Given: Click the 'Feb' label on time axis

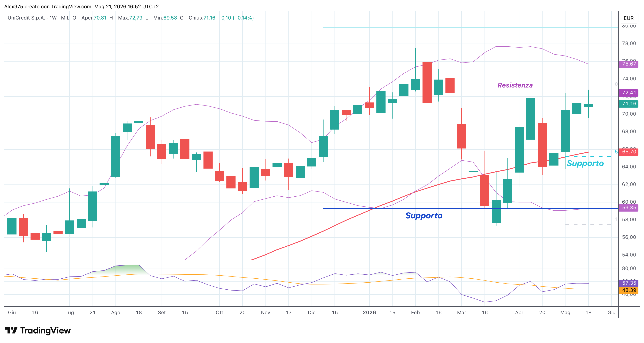Looking at the screenshot, I should click(x=415, y=313).
